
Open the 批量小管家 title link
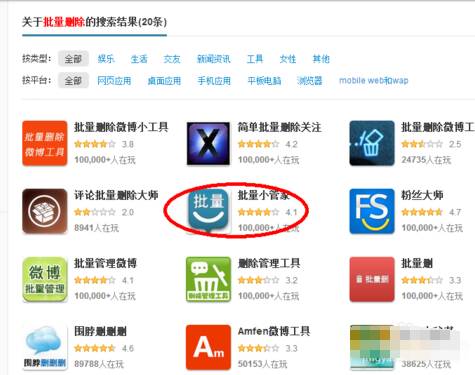(263, 195)
